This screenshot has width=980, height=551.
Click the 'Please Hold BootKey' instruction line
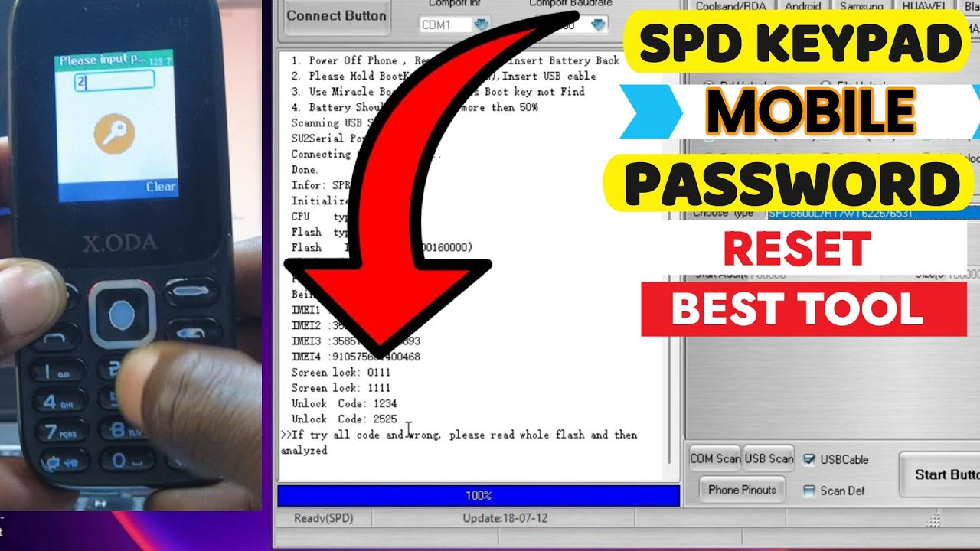[443, 76]
